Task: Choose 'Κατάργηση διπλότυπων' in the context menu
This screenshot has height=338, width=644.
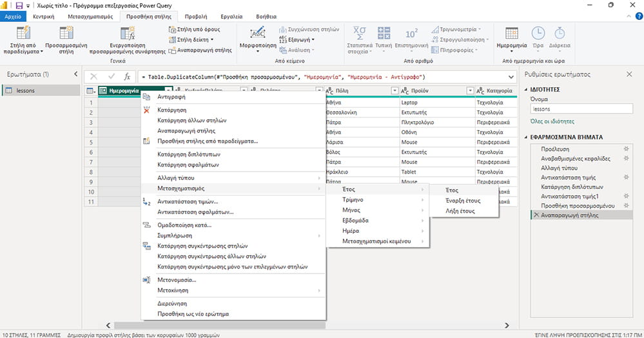Action: tap(189, 154)
